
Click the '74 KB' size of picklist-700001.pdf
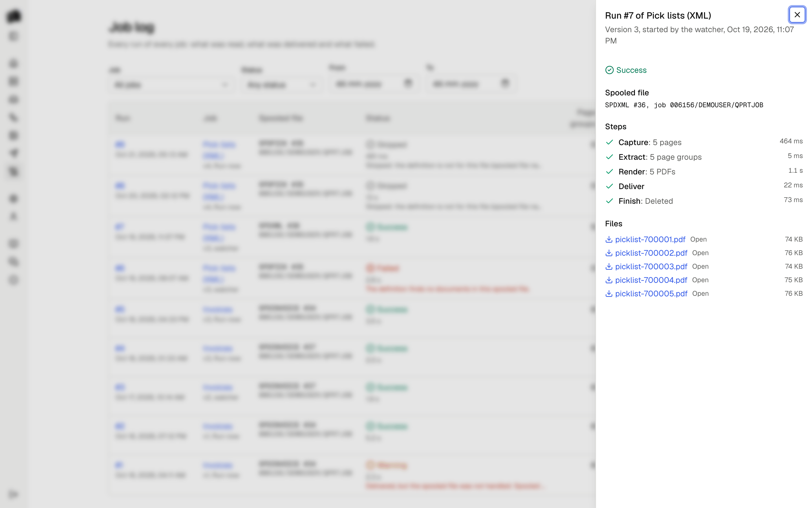point(794,239)
